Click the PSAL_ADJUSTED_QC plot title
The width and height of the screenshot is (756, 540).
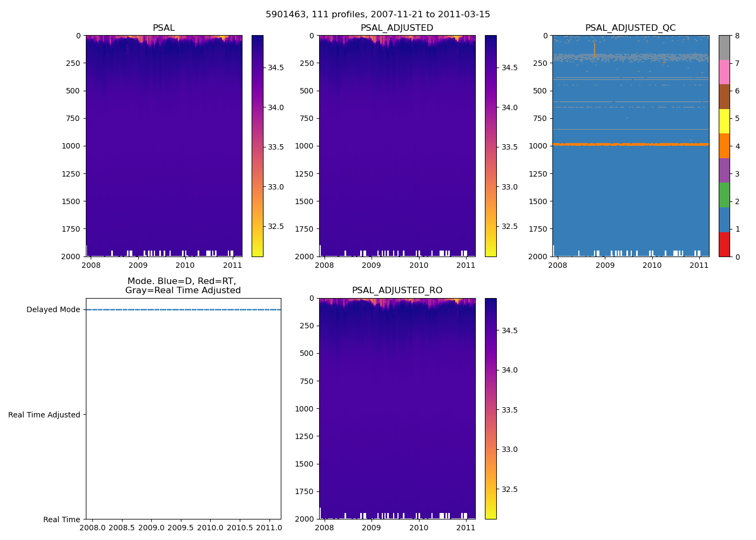[630, 28]
